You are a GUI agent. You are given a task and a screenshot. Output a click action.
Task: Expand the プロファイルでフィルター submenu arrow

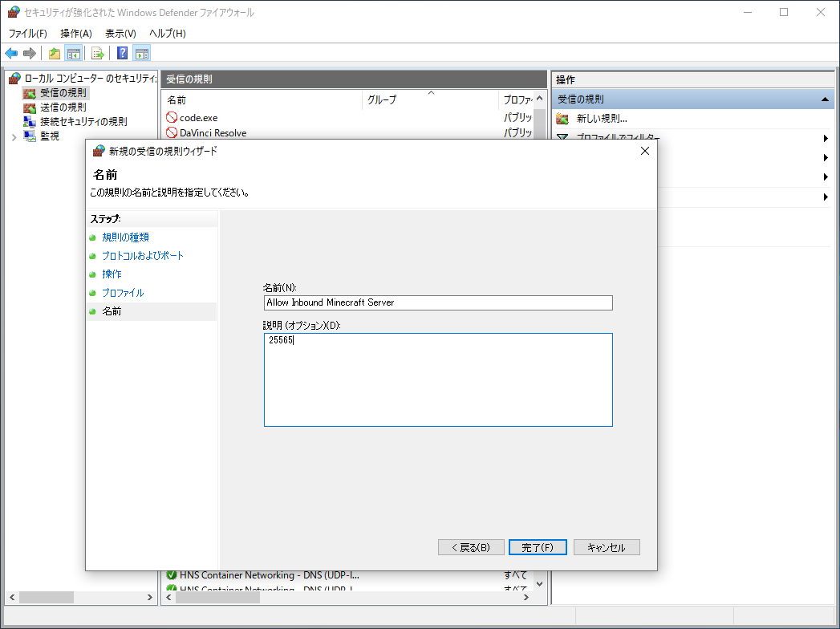click(x=826, y=138)
